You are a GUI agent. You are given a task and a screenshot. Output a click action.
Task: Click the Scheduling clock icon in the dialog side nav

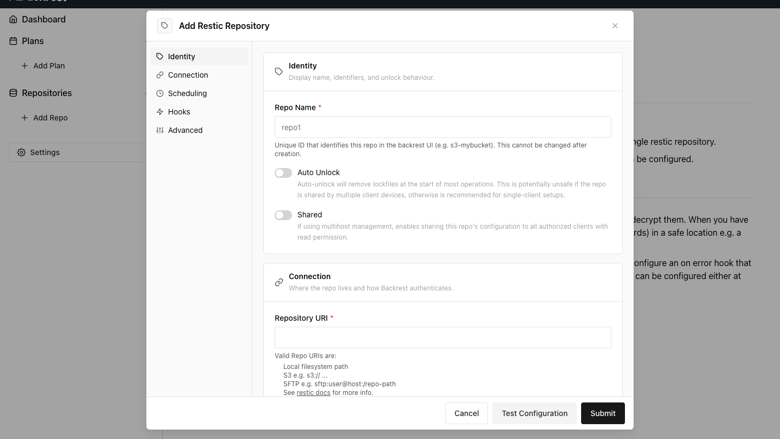click(160, 93)
